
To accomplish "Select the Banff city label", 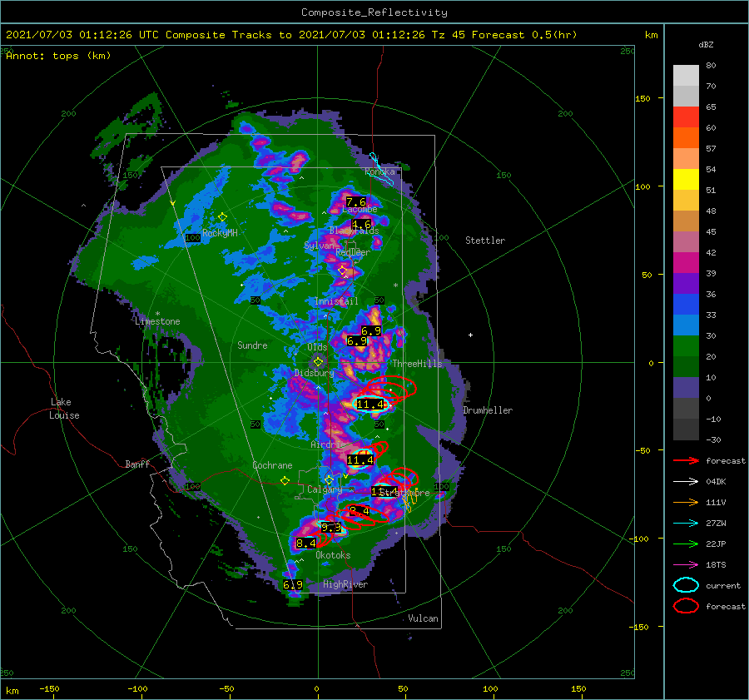I will (x=137, y=464).
